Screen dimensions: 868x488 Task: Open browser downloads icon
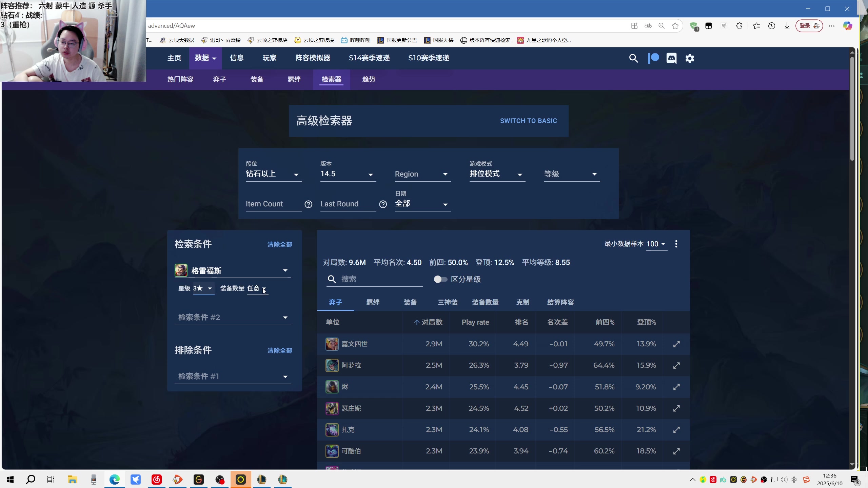(787, 26)
